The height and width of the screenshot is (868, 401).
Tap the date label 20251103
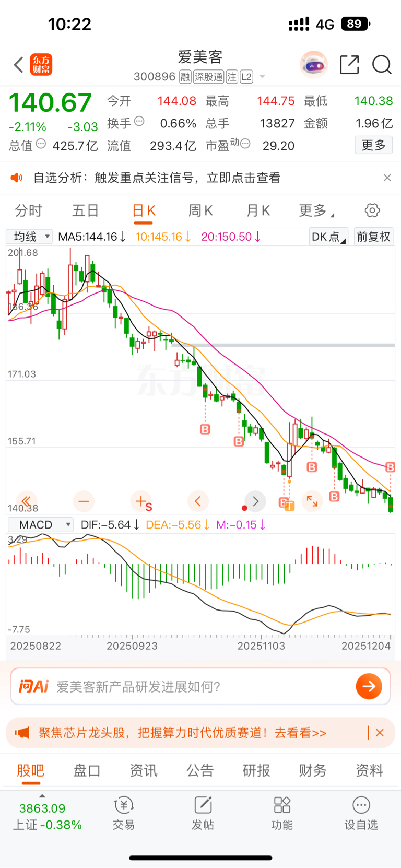[x=261, y=646]
